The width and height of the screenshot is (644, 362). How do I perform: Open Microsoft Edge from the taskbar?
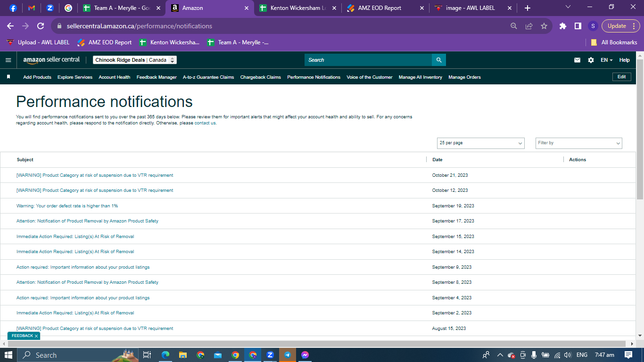coord(165,355)
